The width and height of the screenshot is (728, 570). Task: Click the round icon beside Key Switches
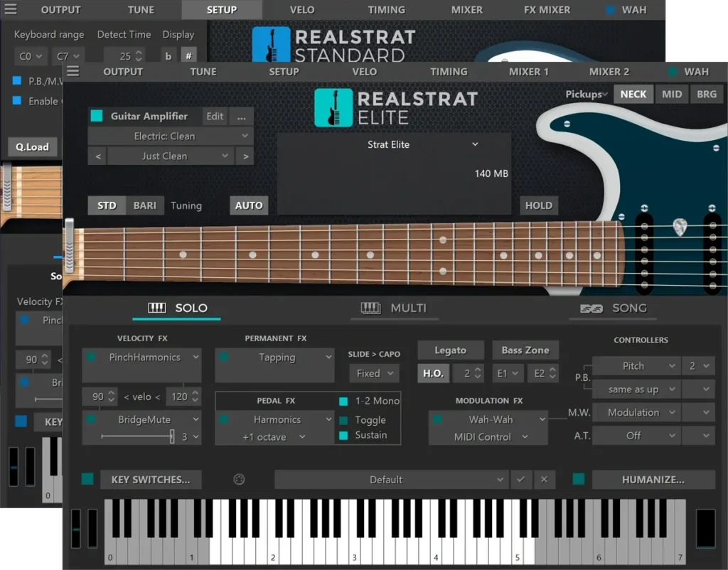[x=239, y=480]
